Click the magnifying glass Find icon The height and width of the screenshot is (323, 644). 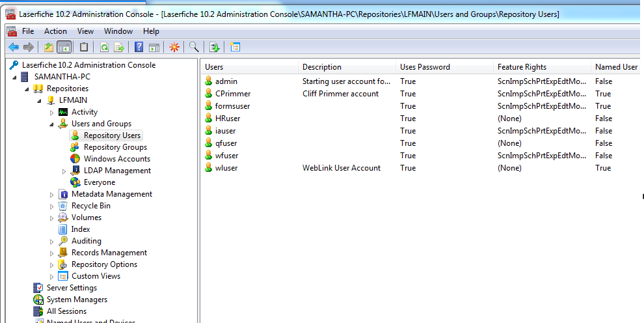point(194,48)
